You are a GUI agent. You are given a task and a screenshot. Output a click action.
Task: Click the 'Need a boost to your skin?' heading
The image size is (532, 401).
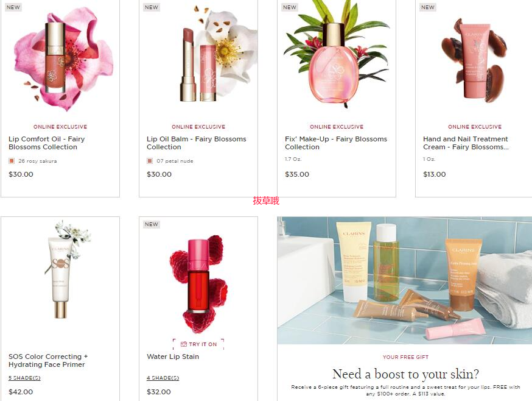(405, 374)
